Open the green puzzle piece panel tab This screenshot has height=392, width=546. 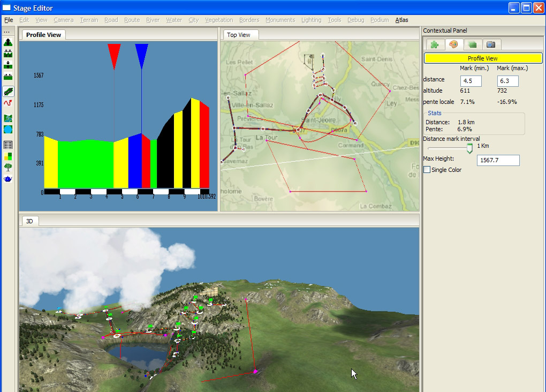pos(435,44)
